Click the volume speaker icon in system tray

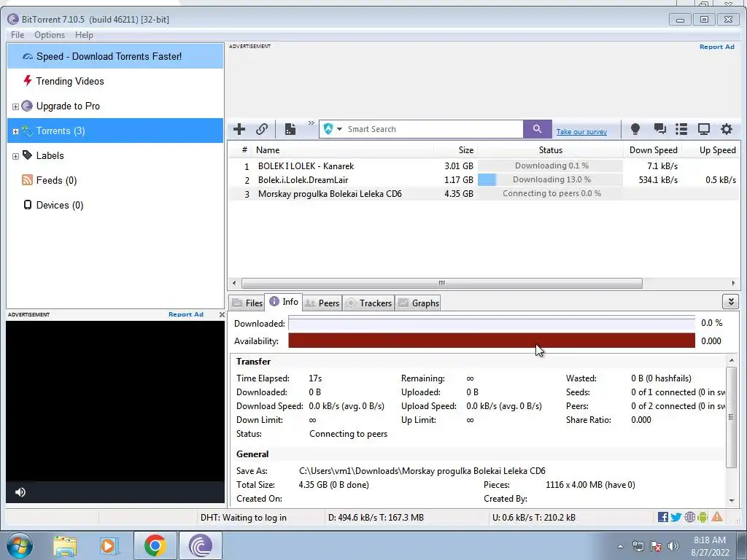pyautogui.click(x=673, y=546)
